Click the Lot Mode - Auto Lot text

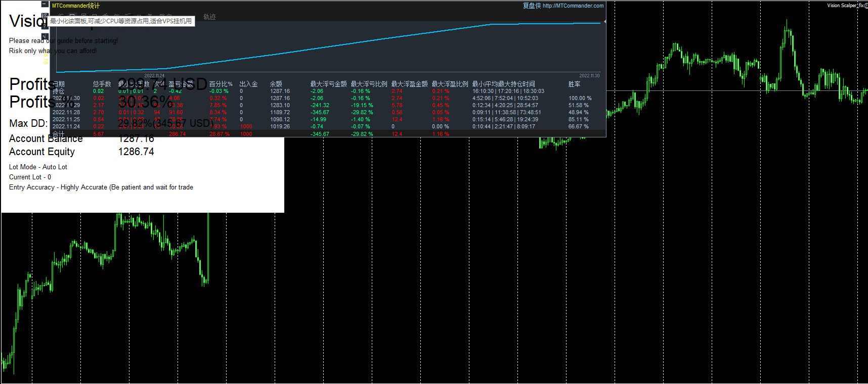click(38, 167)
